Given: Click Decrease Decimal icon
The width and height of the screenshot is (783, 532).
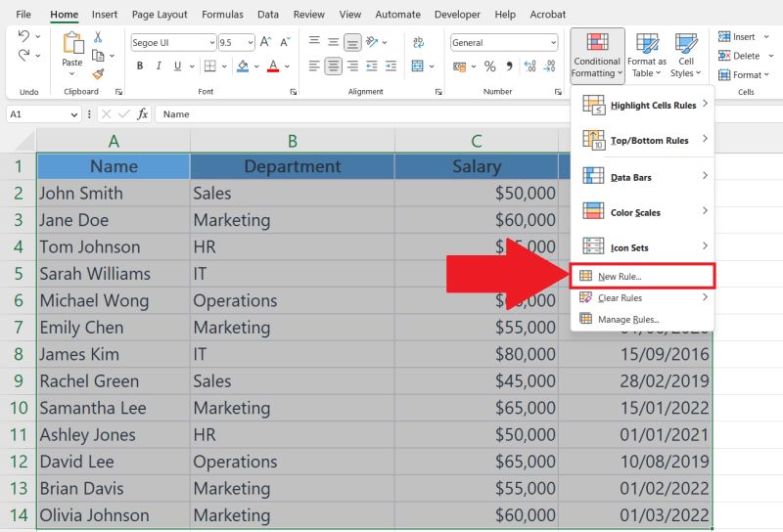Looking at the screenshot, I should click(x=549, y=66).
